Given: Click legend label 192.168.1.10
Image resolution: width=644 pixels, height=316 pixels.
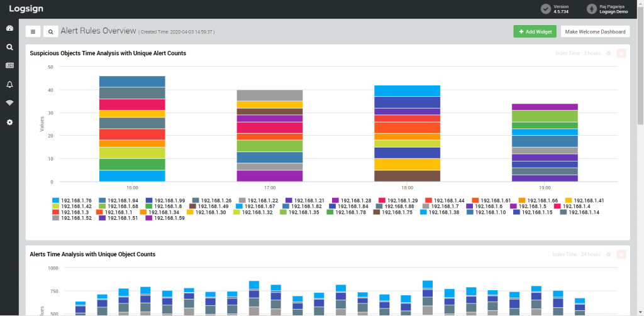Looking at the screenshot, I should point(491,212).
